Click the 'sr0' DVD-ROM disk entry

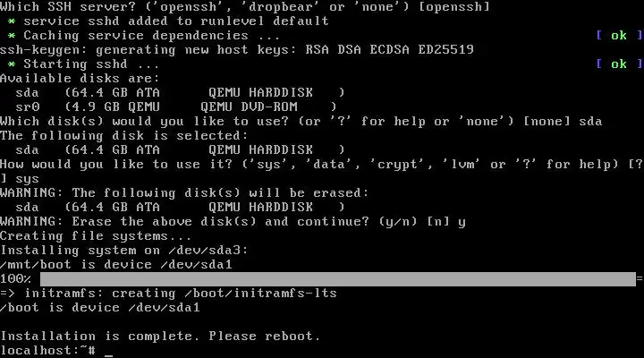pyautogui.click(x=176, y=107)
